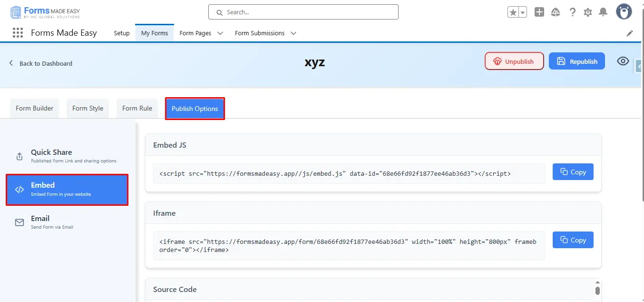Image resolution: width=644 pixels, height=302 pixels.
Task: Click the pencil edit navigation icon
Action: click(x=630, y=33)
